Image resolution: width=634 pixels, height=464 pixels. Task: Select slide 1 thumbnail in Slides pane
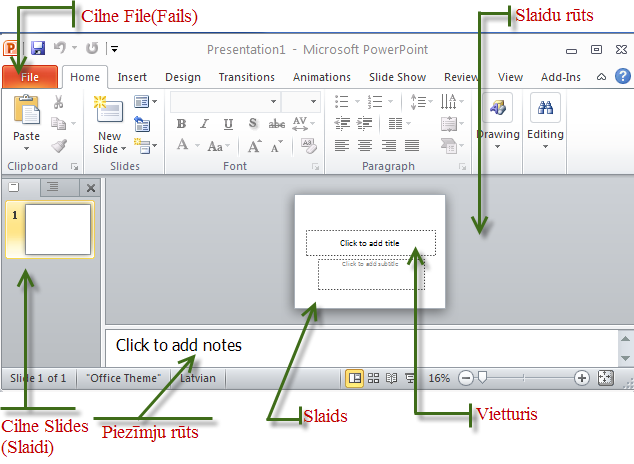pyautogui.click(x=57, y=229)
